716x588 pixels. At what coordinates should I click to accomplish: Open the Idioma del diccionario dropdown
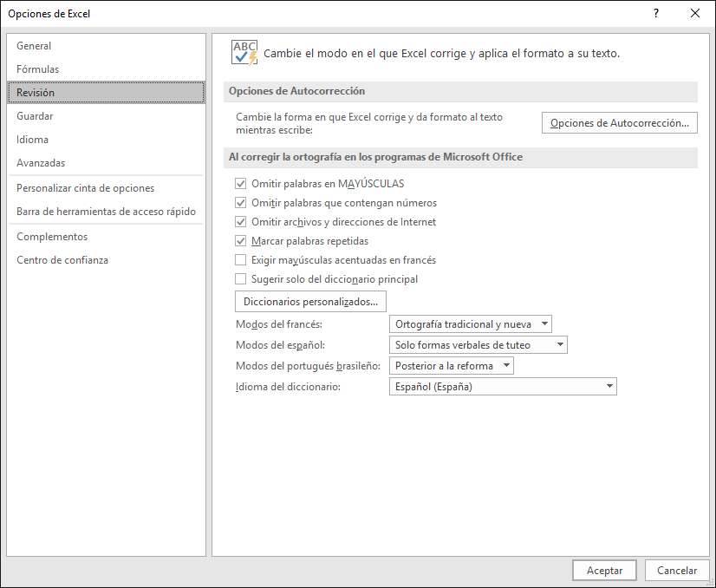(x=503, y=387)
